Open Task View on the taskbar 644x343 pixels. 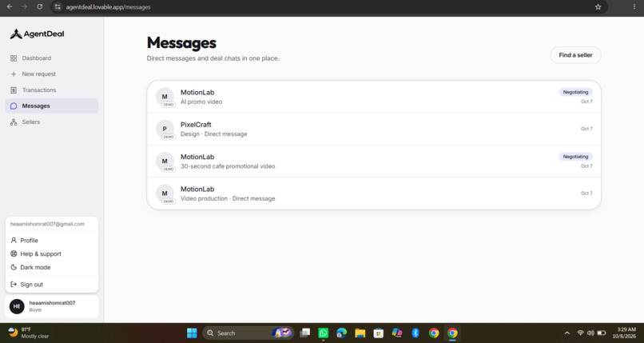click(304, 333)
